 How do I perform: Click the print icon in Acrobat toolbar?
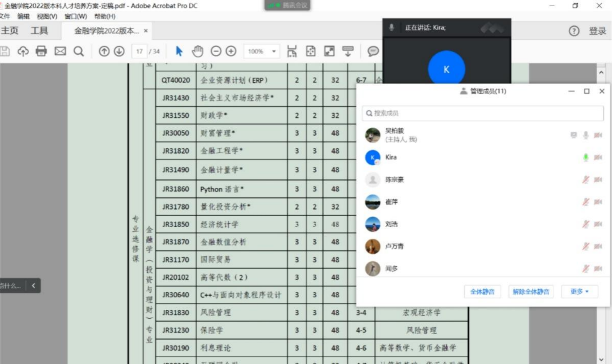pyautogui.click(x=41, y=51)
